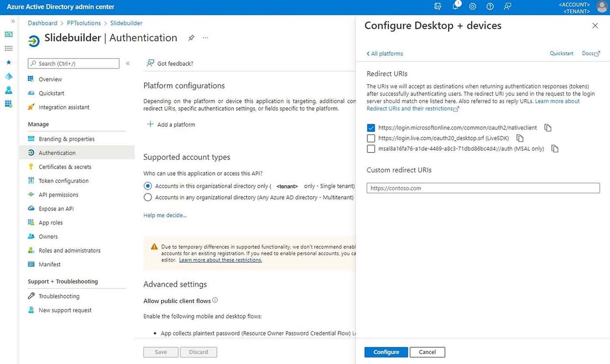
Task: Select Accounts in this organizational directory only
Action: tap(148, 186)
